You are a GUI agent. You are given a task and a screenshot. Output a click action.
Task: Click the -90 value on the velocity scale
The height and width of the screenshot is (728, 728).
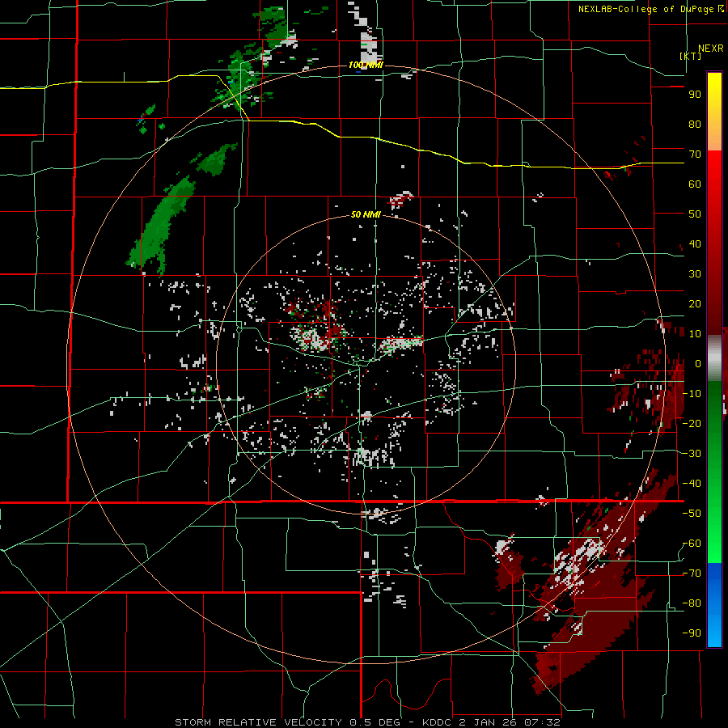(692, 633)
